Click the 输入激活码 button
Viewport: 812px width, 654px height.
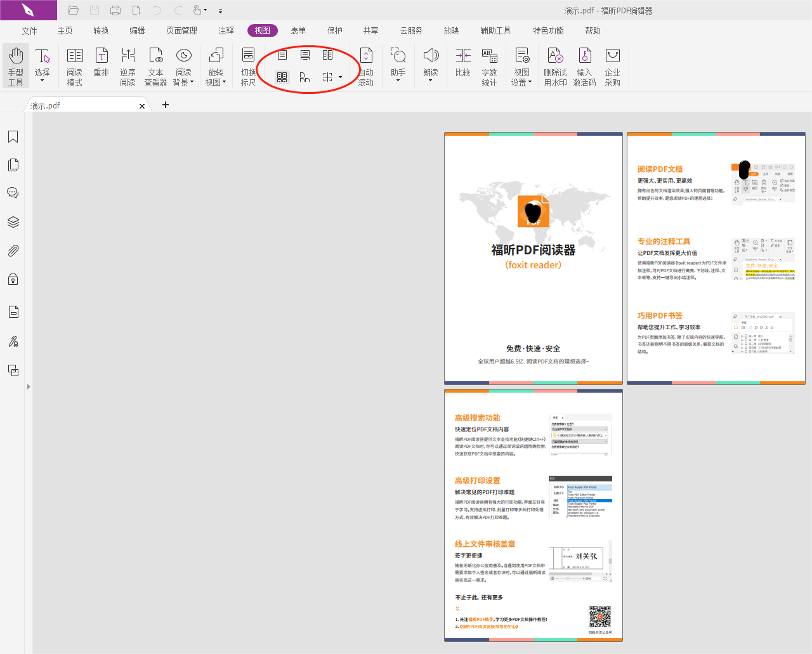point(584,66)
